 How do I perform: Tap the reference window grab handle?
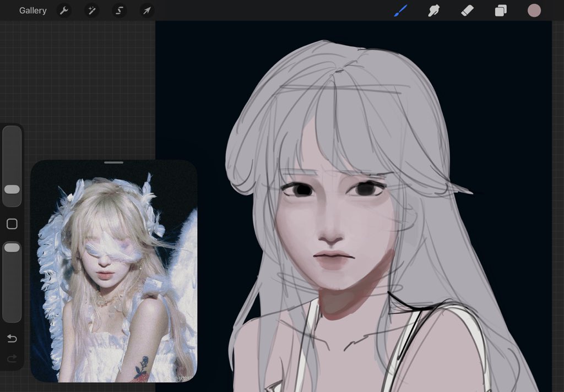pos(113,162)
